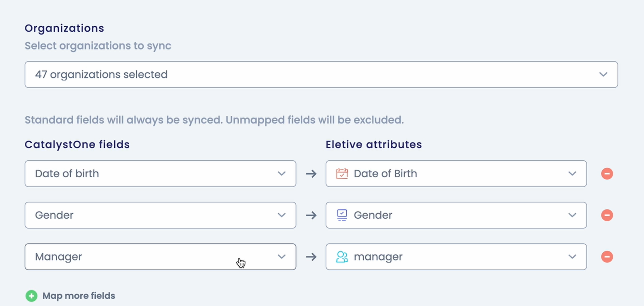Click the green plus icon to add mapping

pos(31,296)
